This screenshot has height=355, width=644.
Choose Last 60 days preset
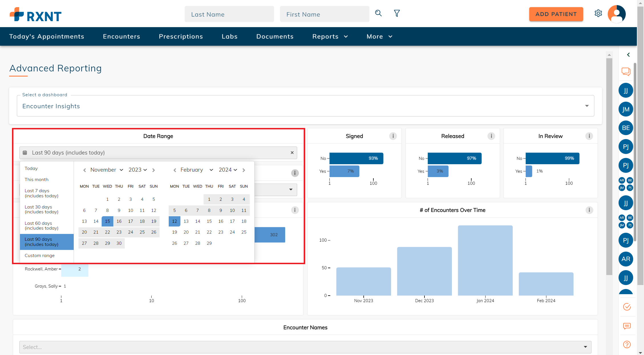[x=47, y=226]
